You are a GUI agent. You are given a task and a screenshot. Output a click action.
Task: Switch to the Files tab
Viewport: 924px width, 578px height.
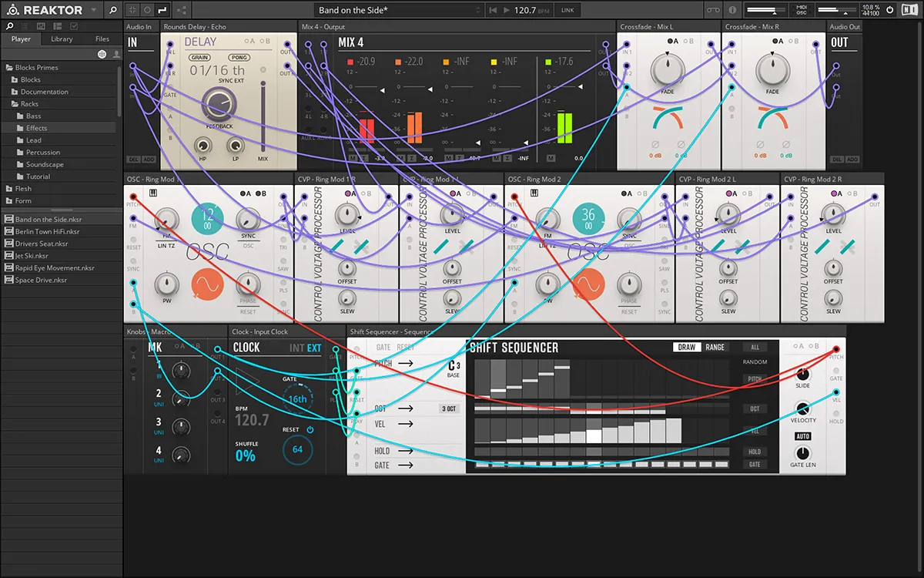click(102, 39)
